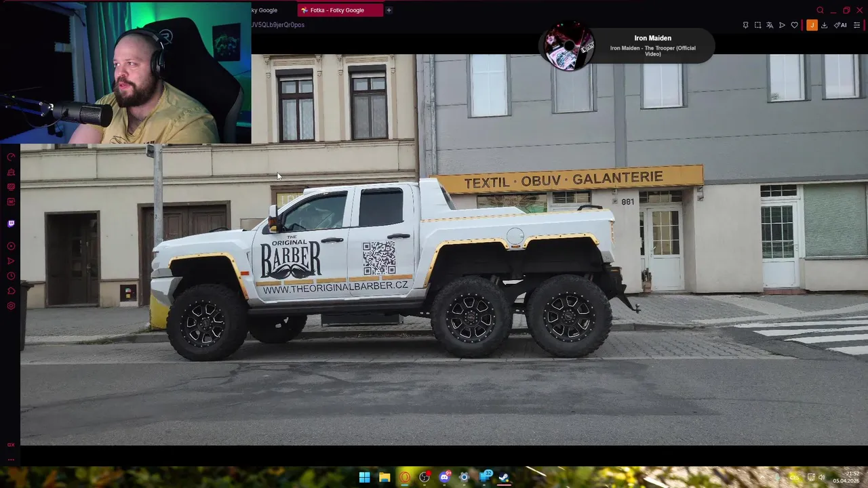Click the pinboard pin icon in the toolbar
868x488 pixels.
click(x=745, y=25)
